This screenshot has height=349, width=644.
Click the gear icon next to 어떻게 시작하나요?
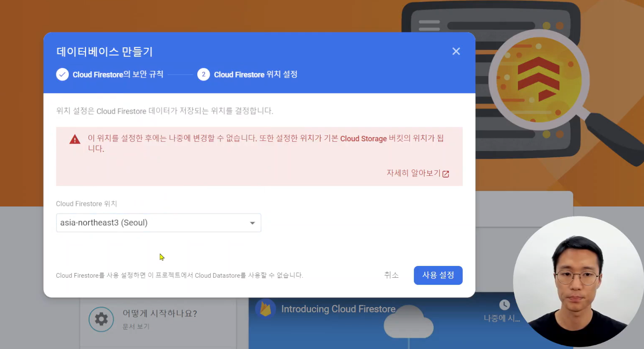tap(101, 319)
